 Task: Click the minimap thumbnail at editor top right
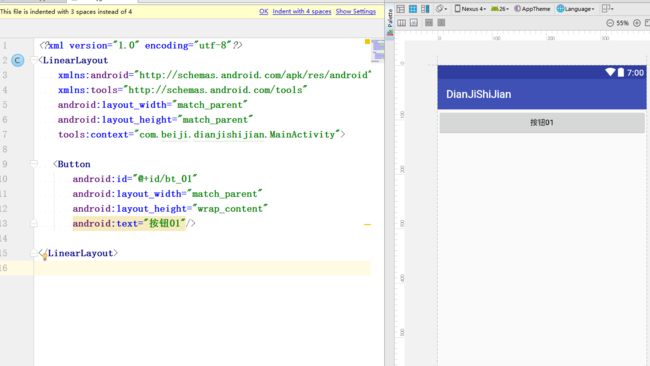[378, 51]
